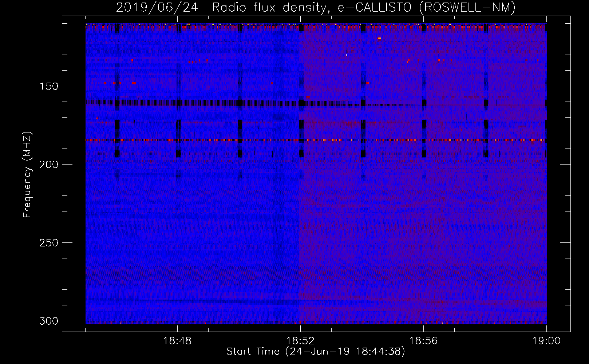This screenshot has width=589, height=364.
Task: Click the 150 frequency tick label
Action: click(x=48, y=86)
